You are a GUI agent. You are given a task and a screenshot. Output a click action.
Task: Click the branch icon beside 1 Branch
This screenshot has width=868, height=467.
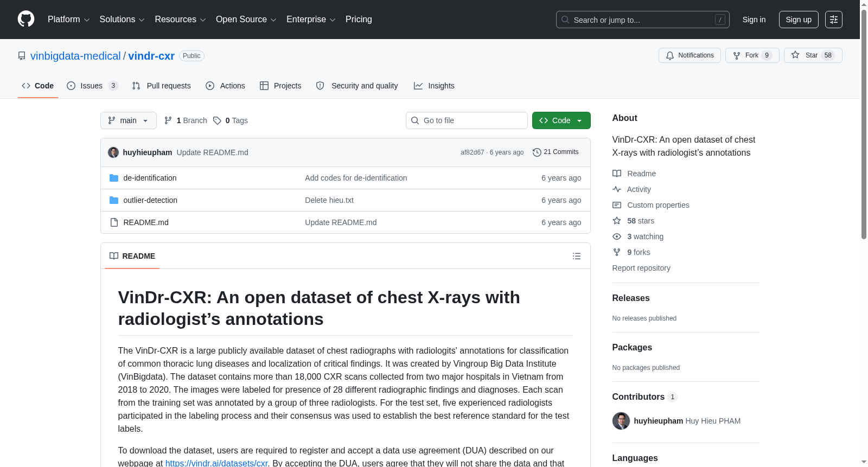168,120
